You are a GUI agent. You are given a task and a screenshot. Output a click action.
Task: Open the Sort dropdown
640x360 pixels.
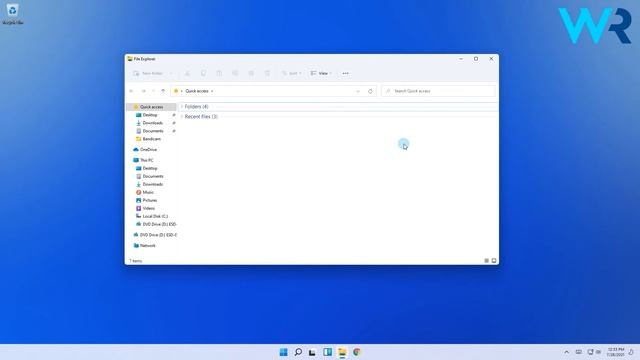click(291, 73)
